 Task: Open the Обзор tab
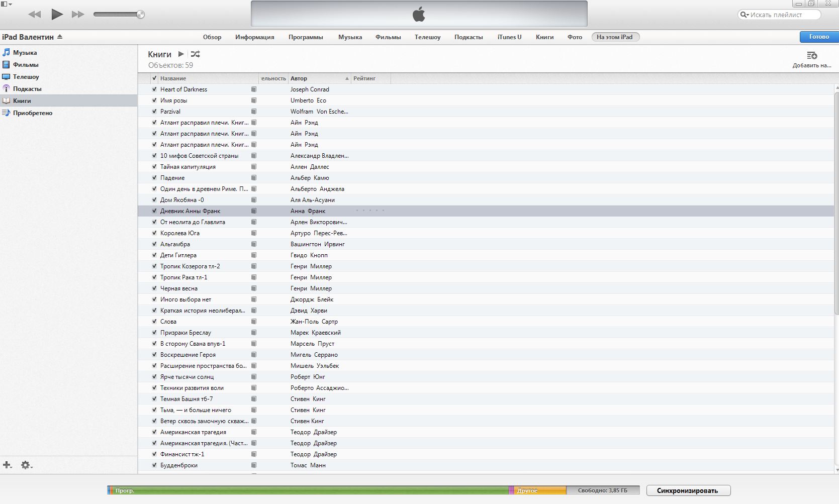212,37
